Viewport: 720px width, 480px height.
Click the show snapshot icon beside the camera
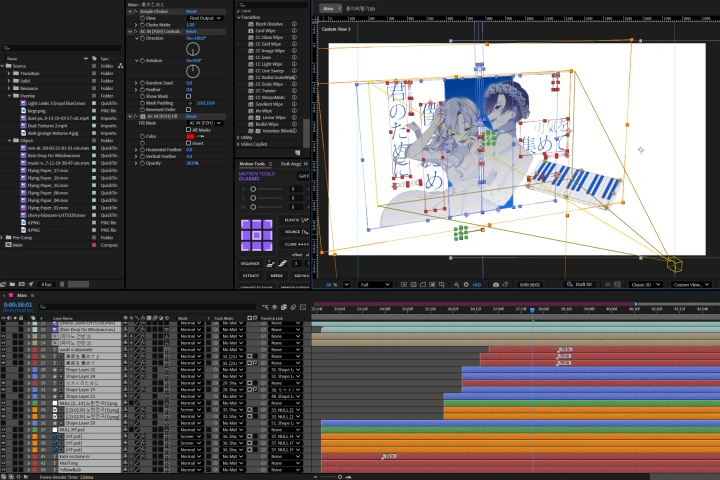coord(505,285)
